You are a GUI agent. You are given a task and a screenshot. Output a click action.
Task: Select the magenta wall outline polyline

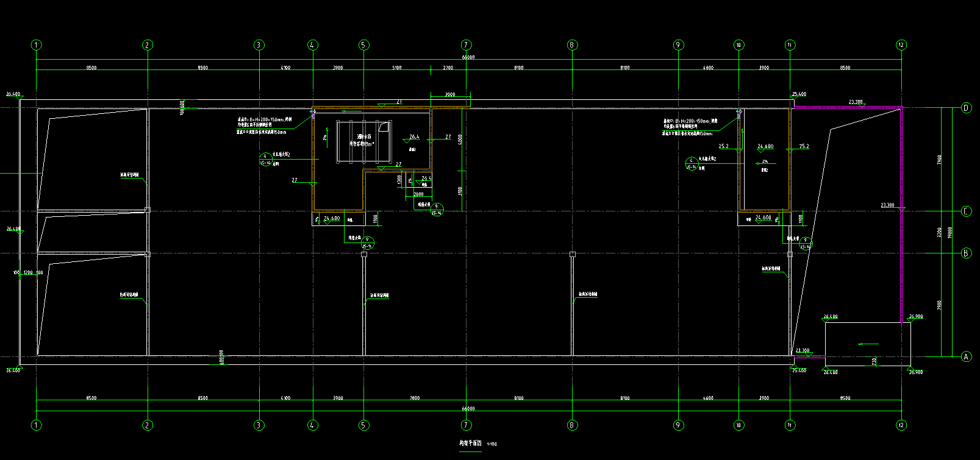(901, 213)
